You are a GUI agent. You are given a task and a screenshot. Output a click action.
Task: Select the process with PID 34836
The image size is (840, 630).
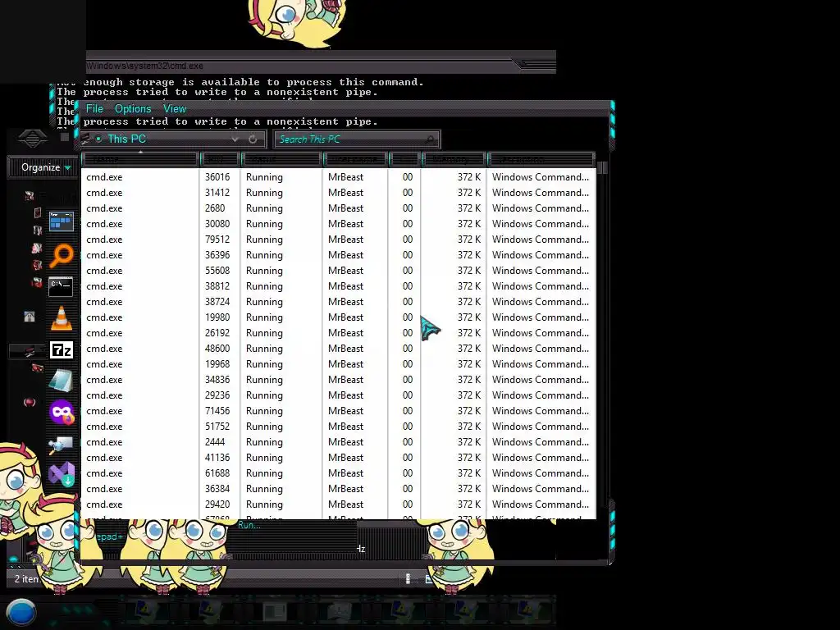click(339, 379)
